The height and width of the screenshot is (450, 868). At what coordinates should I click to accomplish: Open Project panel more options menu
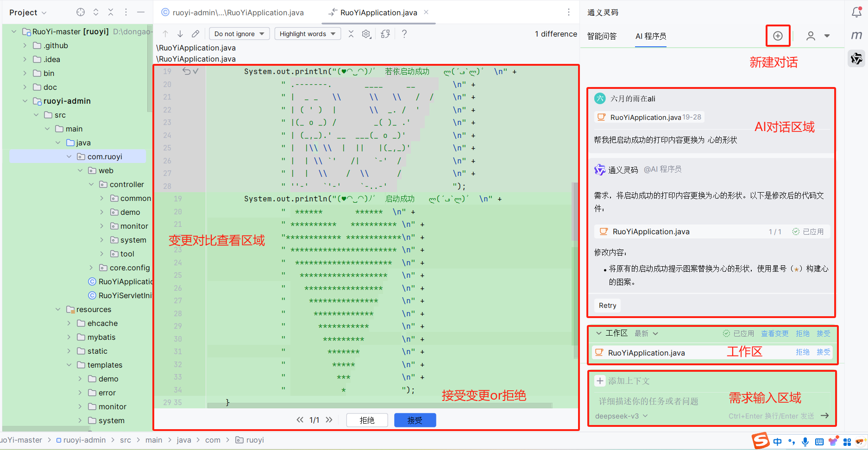pos(126,12)
